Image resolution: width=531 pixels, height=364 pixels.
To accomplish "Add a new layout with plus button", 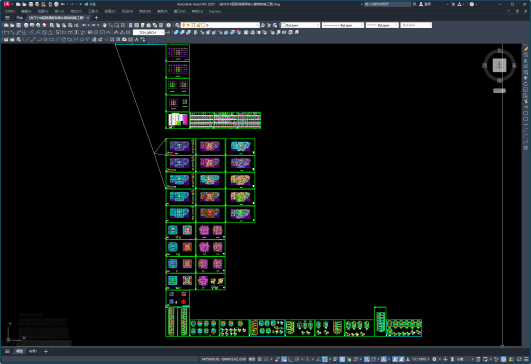I will [46, 351].
